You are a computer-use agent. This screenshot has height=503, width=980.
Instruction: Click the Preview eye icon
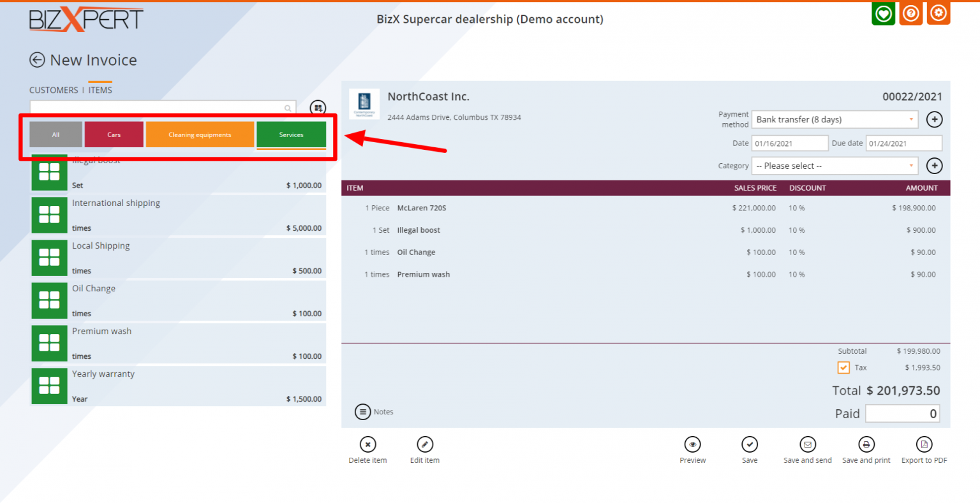[x=692, y=444]
